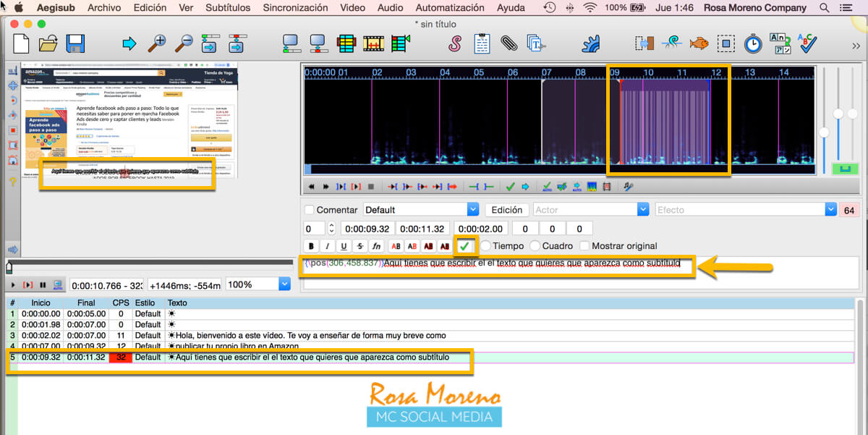The width and height of the screenshot is (868, 435).
Task: Expand hidden toolbar items chevron
Action: pos(856,45)
